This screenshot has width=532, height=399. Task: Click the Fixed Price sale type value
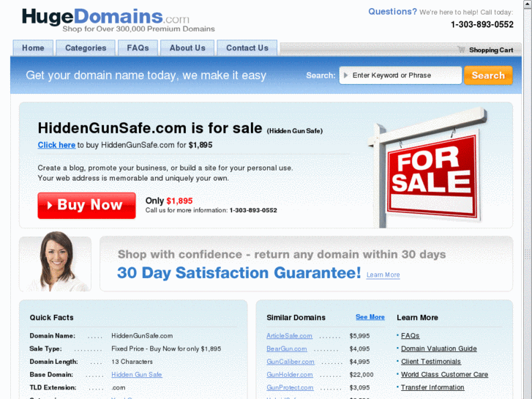pyautogui.click(x=166, y=348)
